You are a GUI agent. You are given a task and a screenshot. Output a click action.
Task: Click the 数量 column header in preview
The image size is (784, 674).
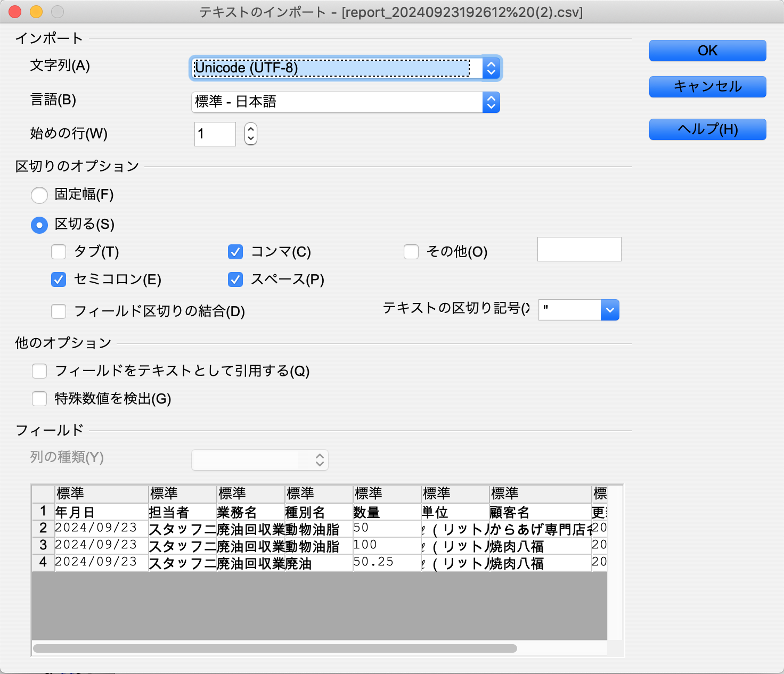[x=386, y=494]
